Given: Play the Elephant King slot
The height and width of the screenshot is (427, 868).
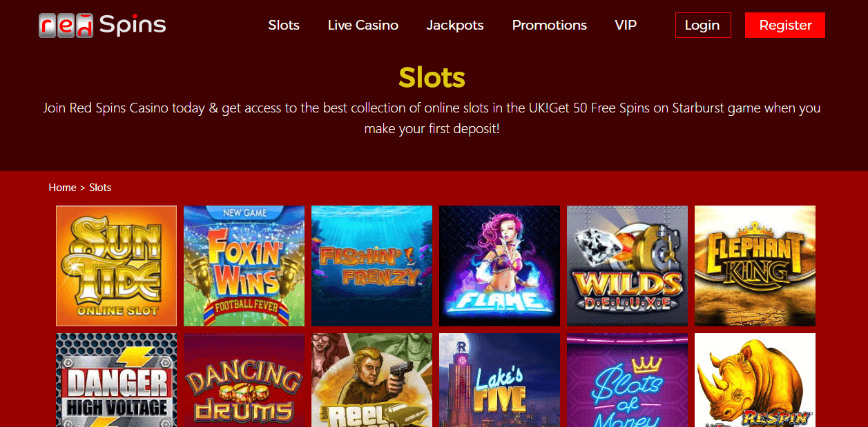Looking at the screenshot, I should [755, 266].
